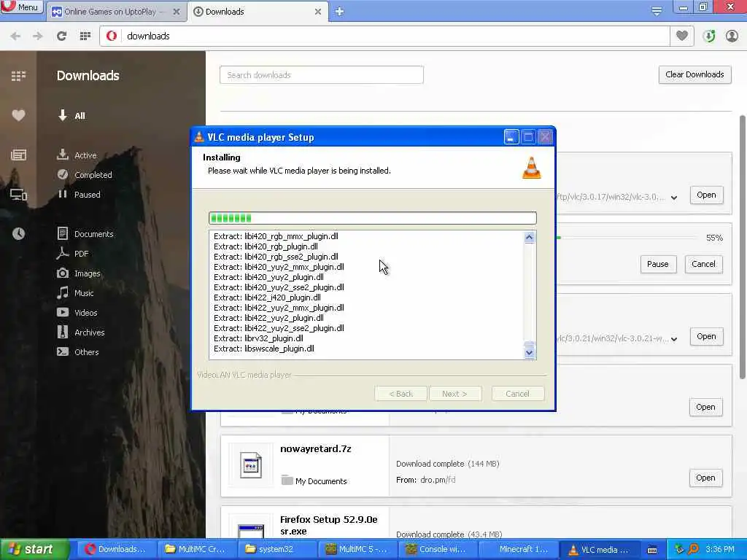Add page to bookmarks with heart icon
The image size is (747, 560).
pyautogui.click(x=682, y=36)
